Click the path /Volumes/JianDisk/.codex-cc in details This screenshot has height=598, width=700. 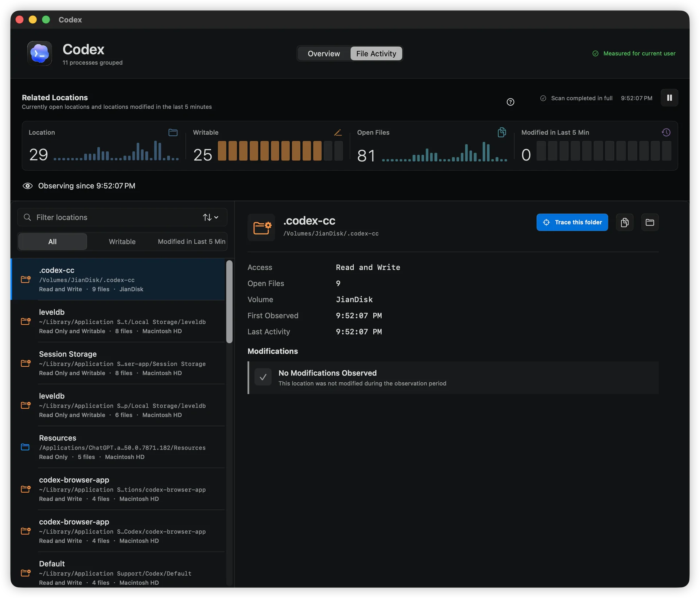[331, 234]
